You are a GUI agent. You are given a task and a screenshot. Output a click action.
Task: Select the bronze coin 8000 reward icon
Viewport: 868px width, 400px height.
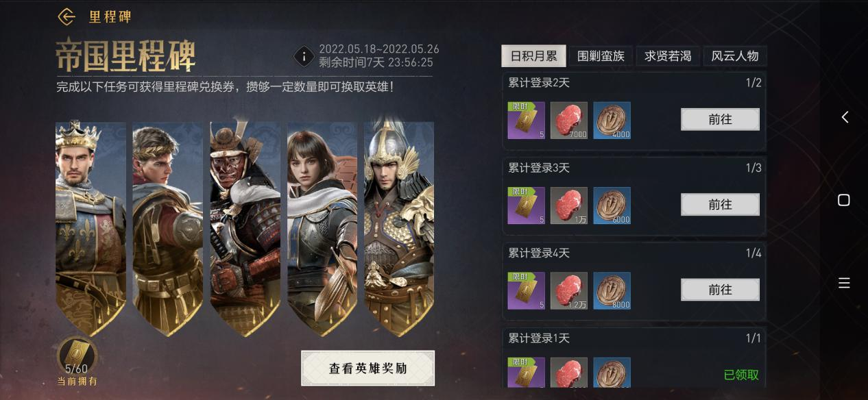612,290
